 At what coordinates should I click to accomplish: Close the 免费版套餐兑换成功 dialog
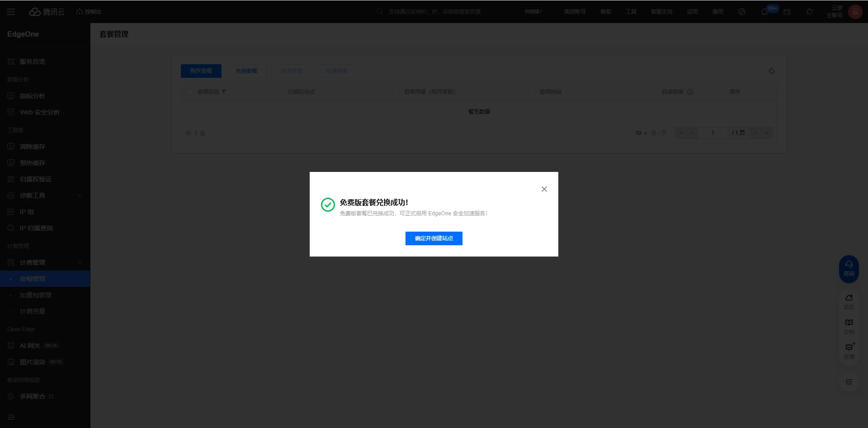[544, 189]
